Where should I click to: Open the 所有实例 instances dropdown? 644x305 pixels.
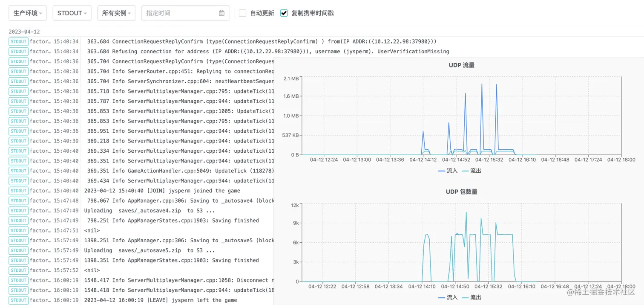(116, 13)
